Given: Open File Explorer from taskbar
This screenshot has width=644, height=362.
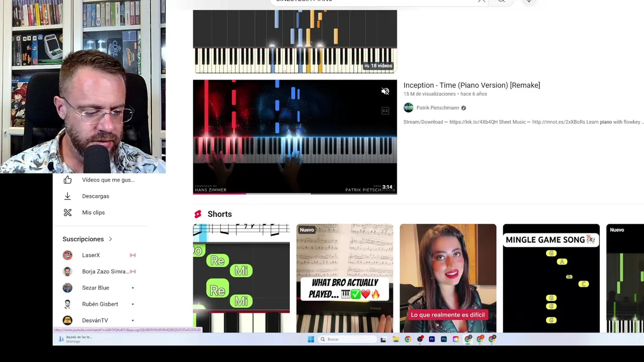Looking at the screenshot, I should [x=396, y=339].
